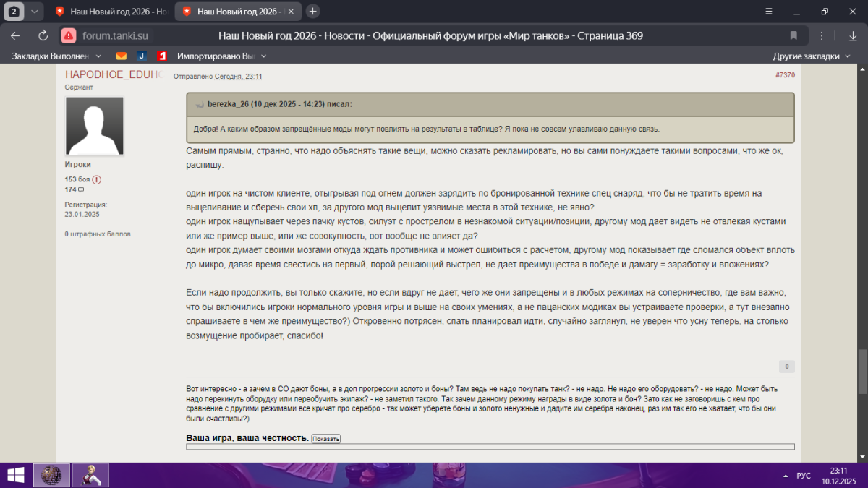Click the quote snapback icon before berezka_26
This screenshot has height=488, width=868.
tap(200, 104)
